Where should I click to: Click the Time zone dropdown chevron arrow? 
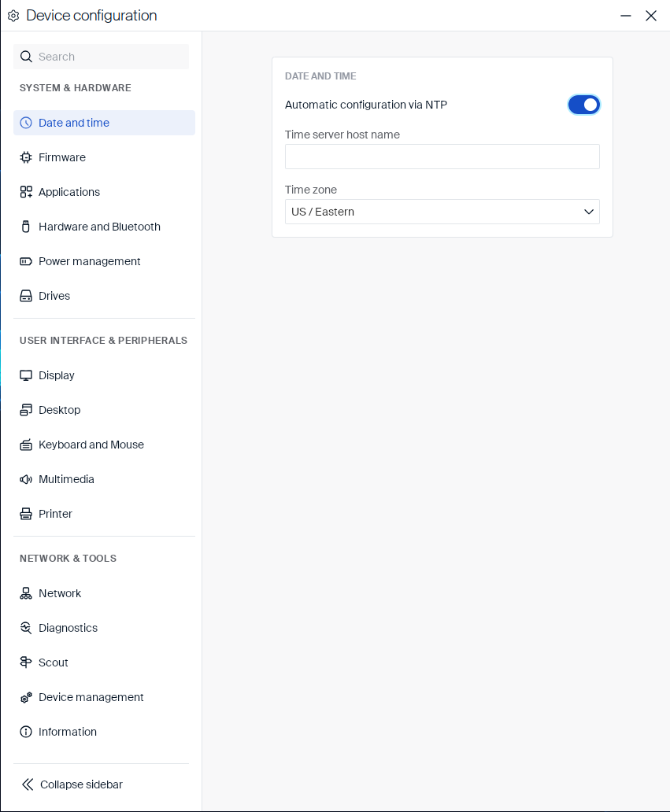[589, 212]
